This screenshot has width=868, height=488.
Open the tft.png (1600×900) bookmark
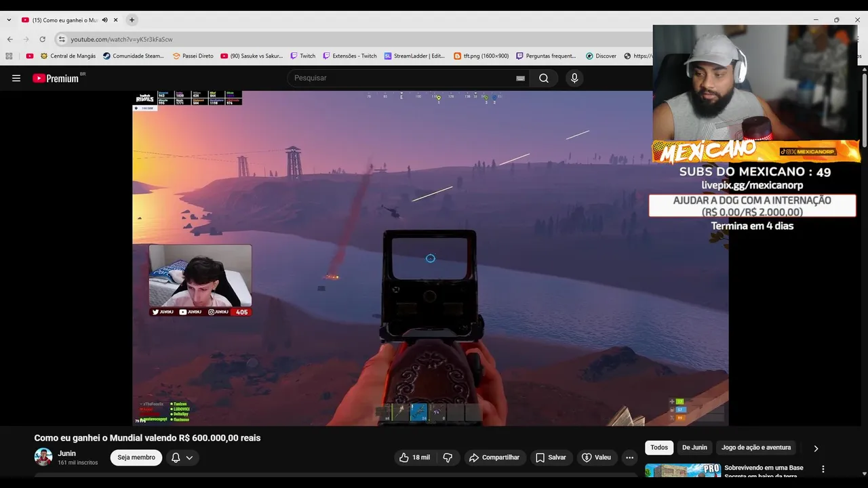click(x=481, y=56)
